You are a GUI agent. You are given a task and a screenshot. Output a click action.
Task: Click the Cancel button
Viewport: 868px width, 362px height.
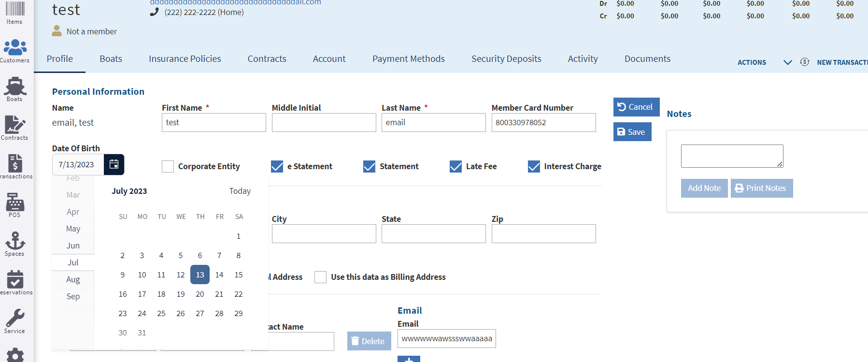(x=636, y=107)
